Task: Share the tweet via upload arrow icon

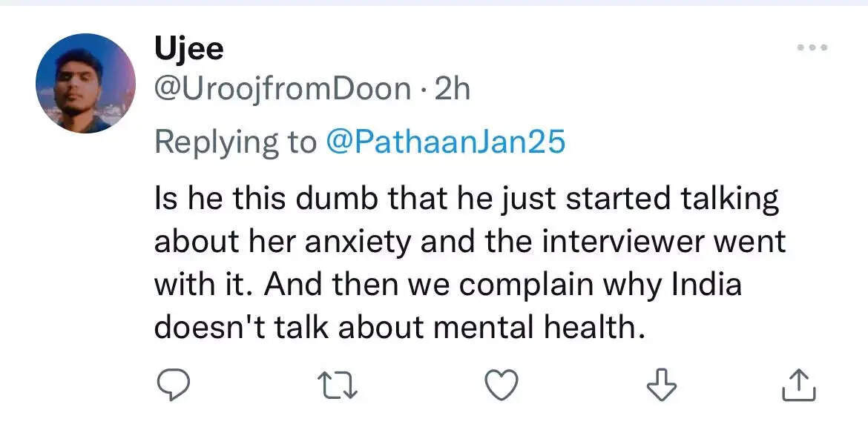Action: click(798, 385)
